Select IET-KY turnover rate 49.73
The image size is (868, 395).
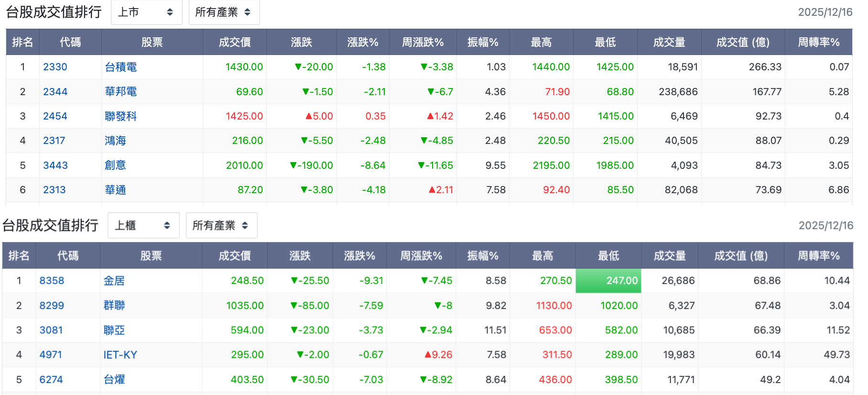(x=837, y=355)
